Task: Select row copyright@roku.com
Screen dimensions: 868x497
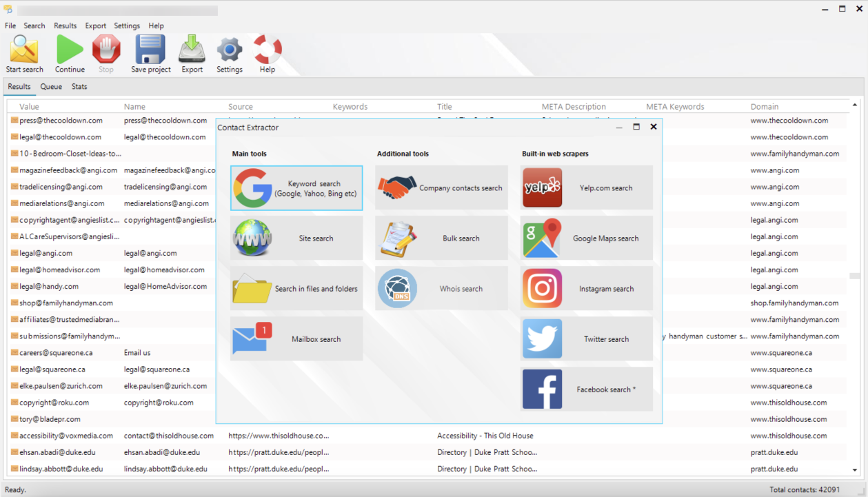Action: pos(427,403)
